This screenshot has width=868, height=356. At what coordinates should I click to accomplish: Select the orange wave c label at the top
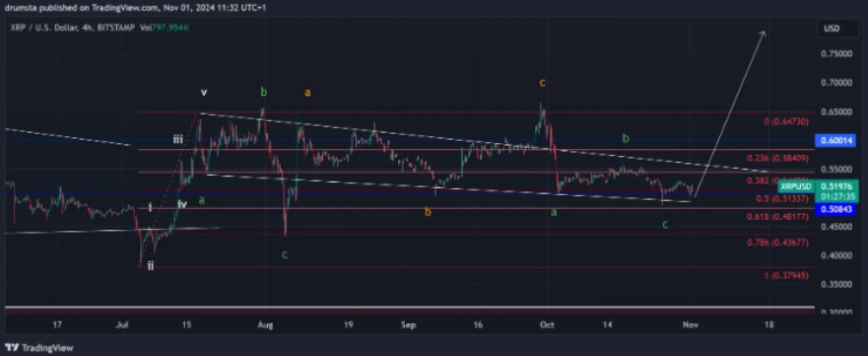coord(543,83)
